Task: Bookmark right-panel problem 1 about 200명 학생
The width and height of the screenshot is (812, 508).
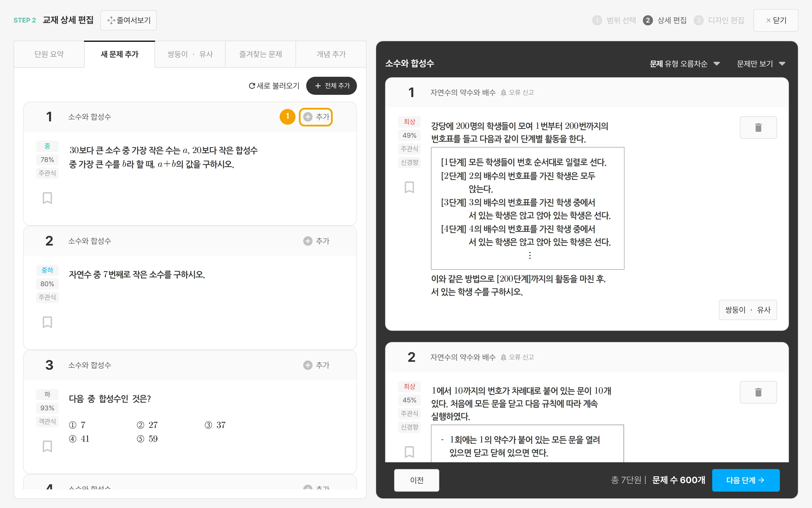Action: [x=409, y=187]
